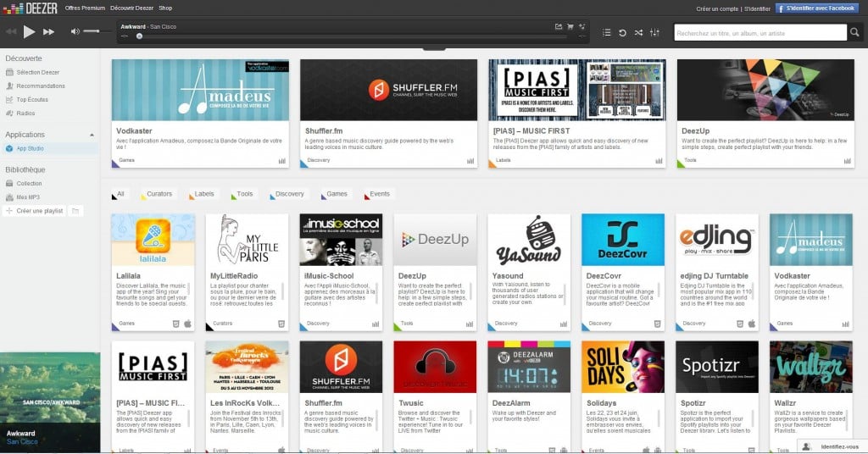The image size is (868, 454).
Task: Click the buy track cart icon
Action: point(570,26)
